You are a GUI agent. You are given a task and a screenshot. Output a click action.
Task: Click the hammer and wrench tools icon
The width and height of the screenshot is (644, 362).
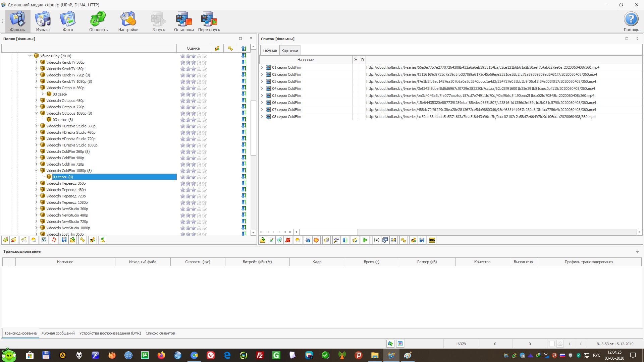[336, 240]
